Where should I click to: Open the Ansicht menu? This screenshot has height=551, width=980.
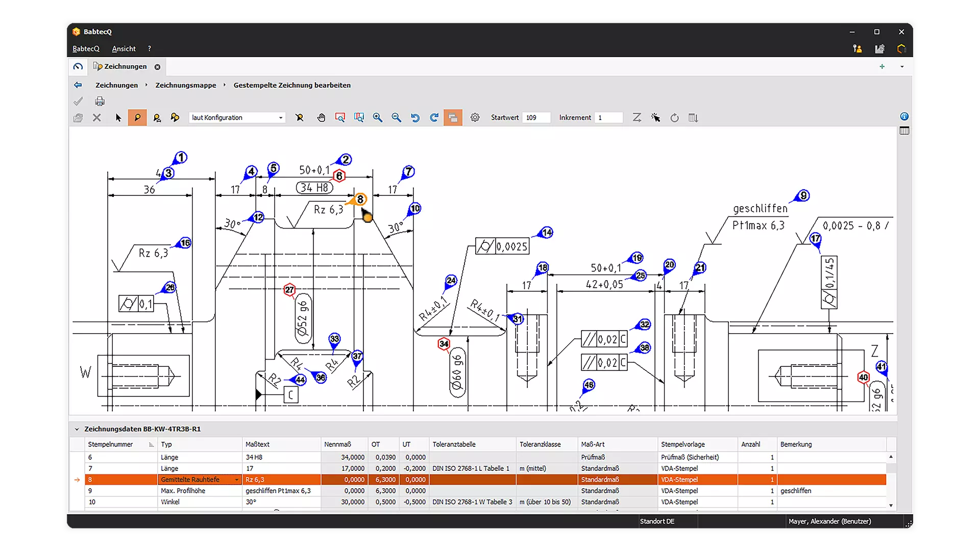pyautogui.click(x=124, y=49)
